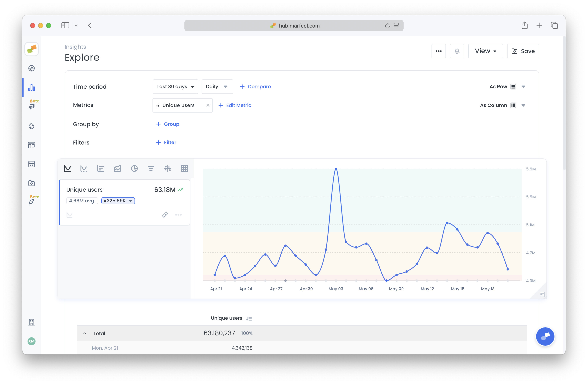
Task: Select the horizontal bar chart icon
Action: click(101, 168)
